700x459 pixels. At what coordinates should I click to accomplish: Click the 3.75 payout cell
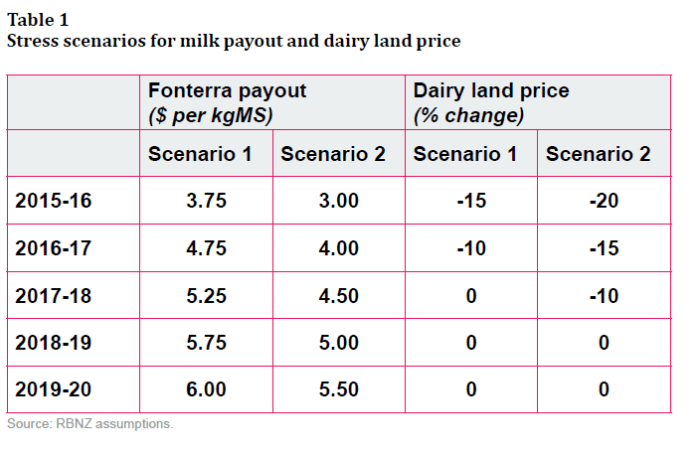pos(207,201)
